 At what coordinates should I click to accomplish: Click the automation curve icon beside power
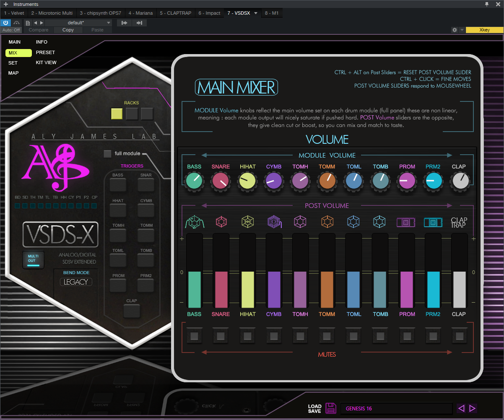click(x=17, y=23)
